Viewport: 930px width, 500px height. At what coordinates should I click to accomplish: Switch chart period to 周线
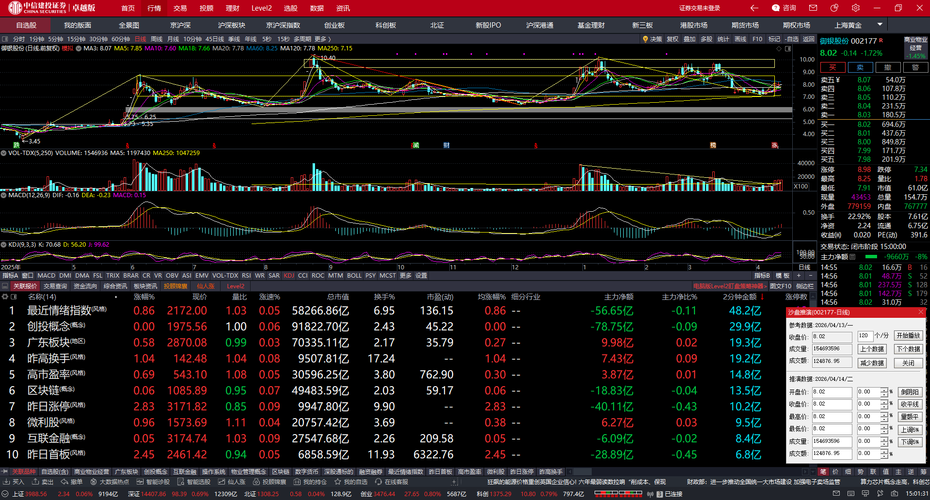coord(157,39)
